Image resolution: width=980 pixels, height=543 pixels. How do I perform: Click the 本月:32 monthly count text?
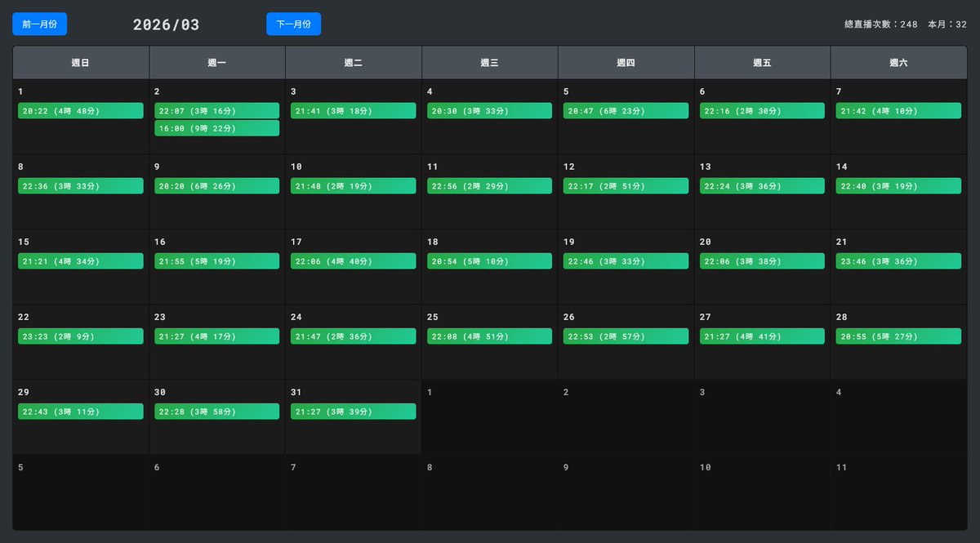947,25
